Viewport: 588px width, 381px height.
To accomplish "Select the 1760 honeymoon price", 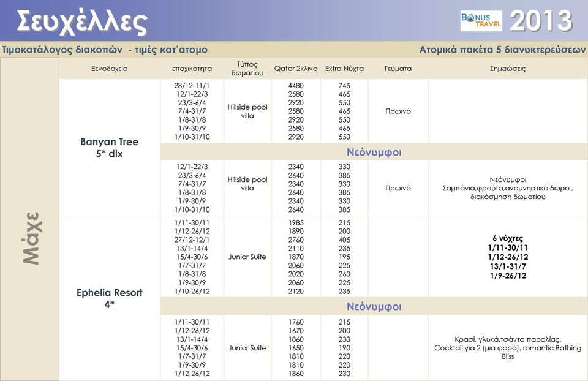I will point(295,322).
